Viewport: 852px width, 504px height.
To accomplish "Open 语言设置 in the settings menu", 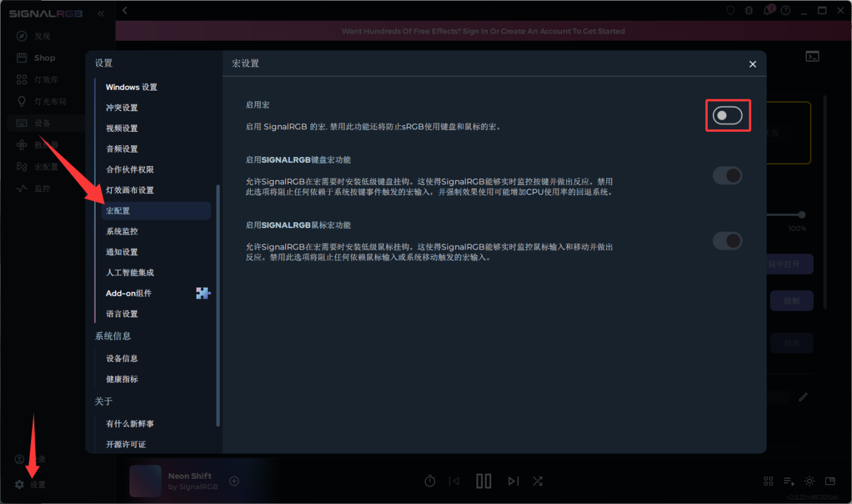I will click(x=122, y=314).
